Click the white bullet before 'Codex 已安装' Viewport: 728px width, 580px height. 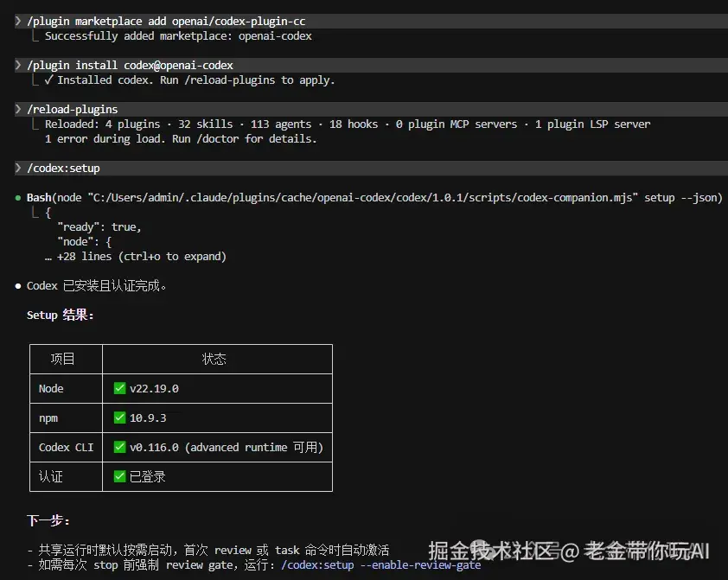pos(18,286)
